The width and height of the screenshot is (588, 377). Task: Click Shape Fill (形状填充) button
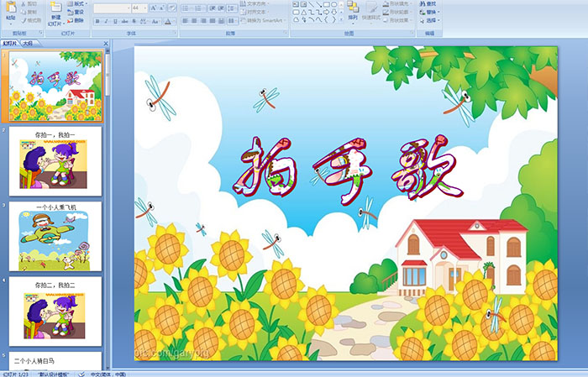(397, 3)
